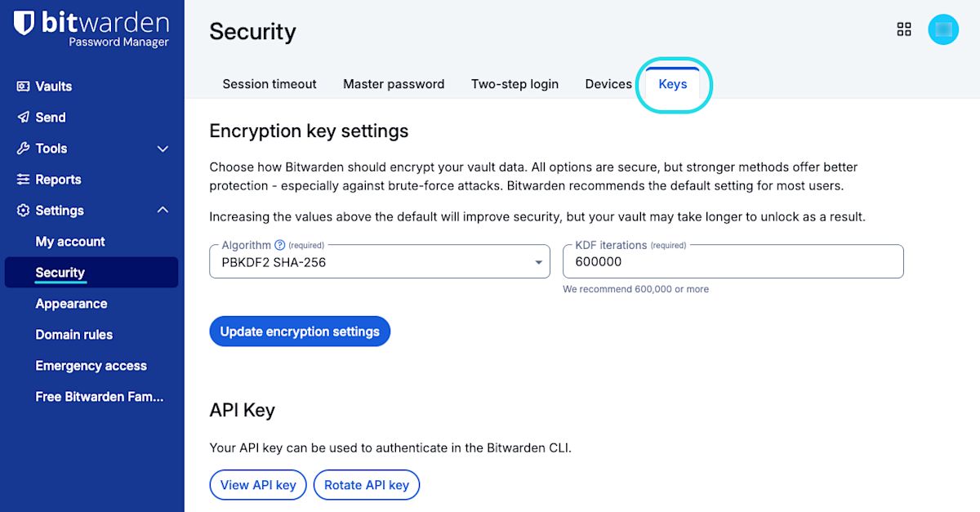Screen dimensions: 980x512
Task: Click Rotate API key
Action: 367,484
